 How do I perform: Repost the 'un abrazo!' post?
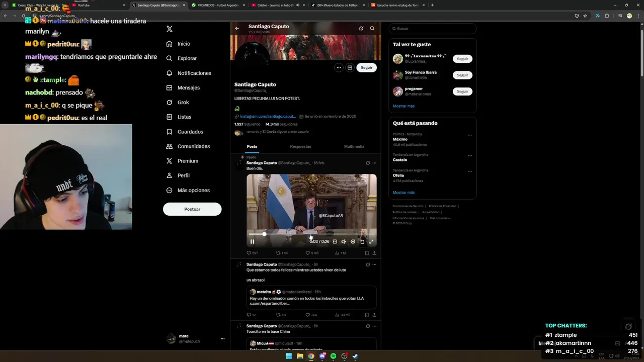click(x=281, y=315)
